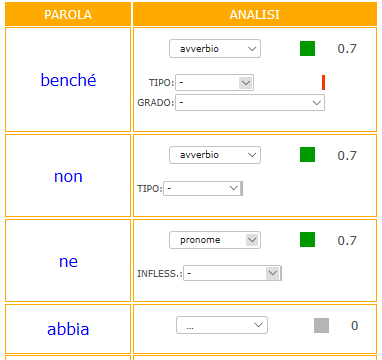Click the green square in non row
This screenshot has height=360, width=382.
(x=307, y=155)
